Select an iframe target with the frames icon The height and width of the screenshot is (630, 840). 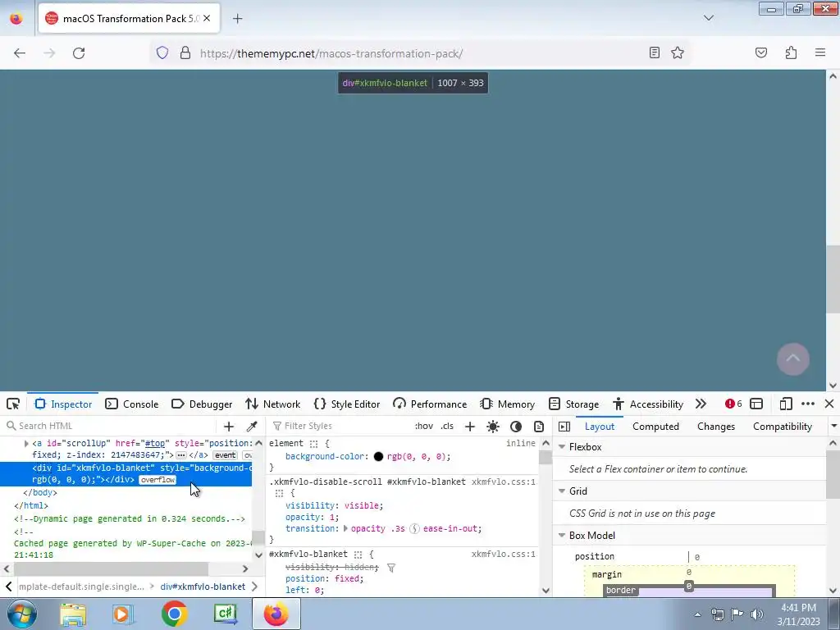click(756, 404)
